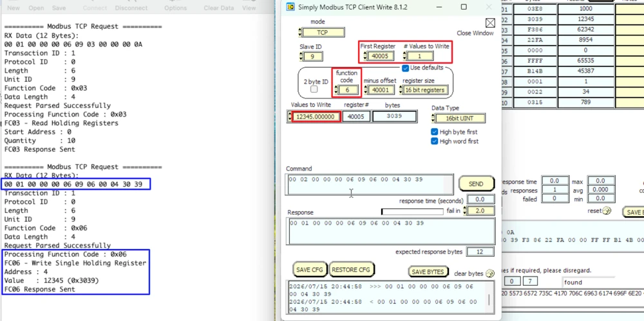Click New in the left window toolbar
The width and height of the screenshot is (644, 321).
[x=14, y=8]
